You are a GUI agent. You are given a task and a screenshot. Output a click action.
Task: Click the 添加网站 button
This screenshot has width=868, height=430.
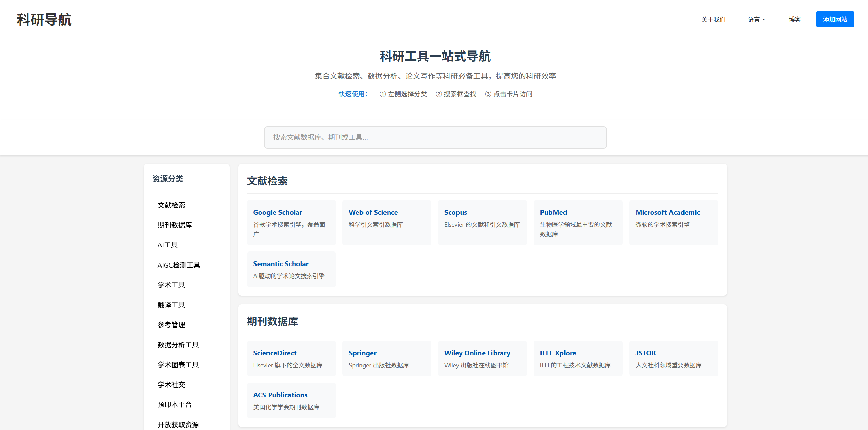pos(835,19)
